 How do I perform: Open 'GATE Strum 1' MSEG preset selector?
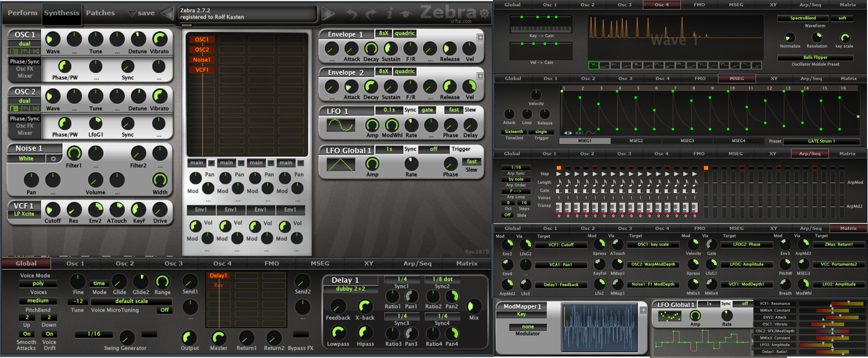[821, 141]
